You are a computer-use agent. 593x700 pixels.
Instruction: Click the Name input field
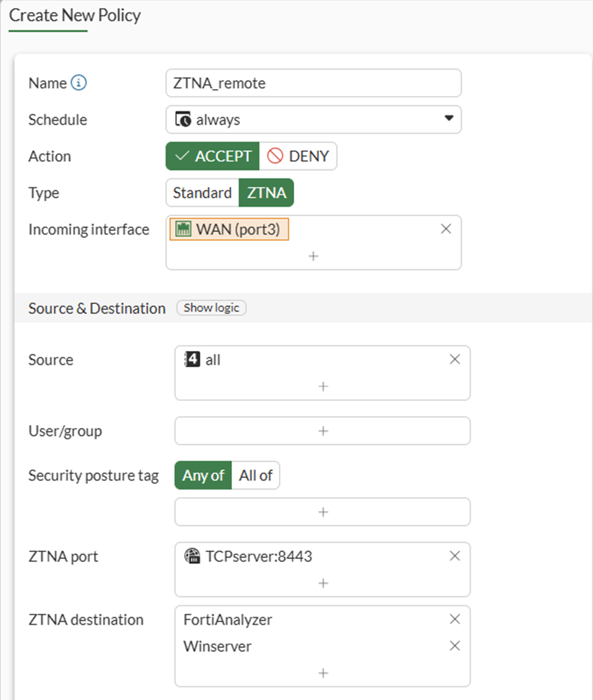pos(314,83)
